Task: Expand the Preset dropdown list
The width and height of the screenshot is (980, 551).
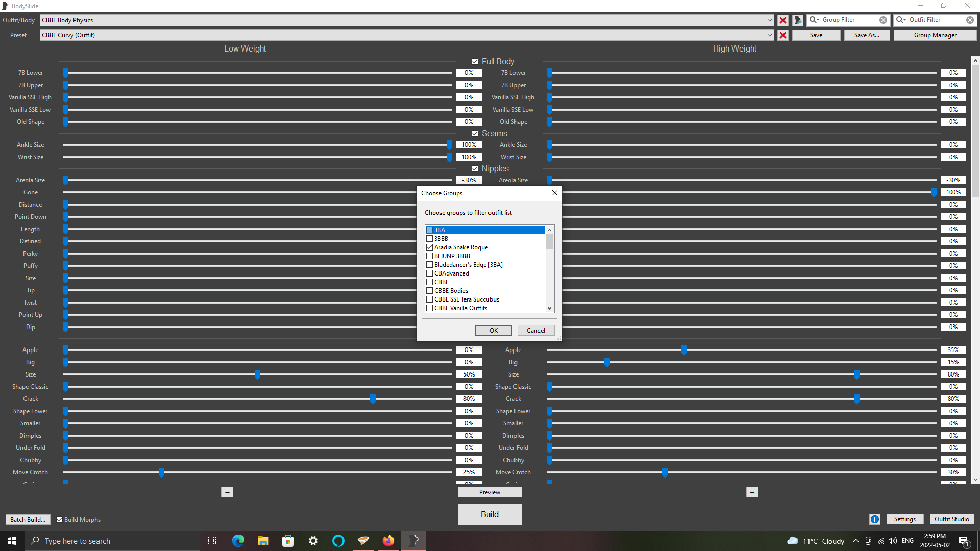Action: pos(769,35)
